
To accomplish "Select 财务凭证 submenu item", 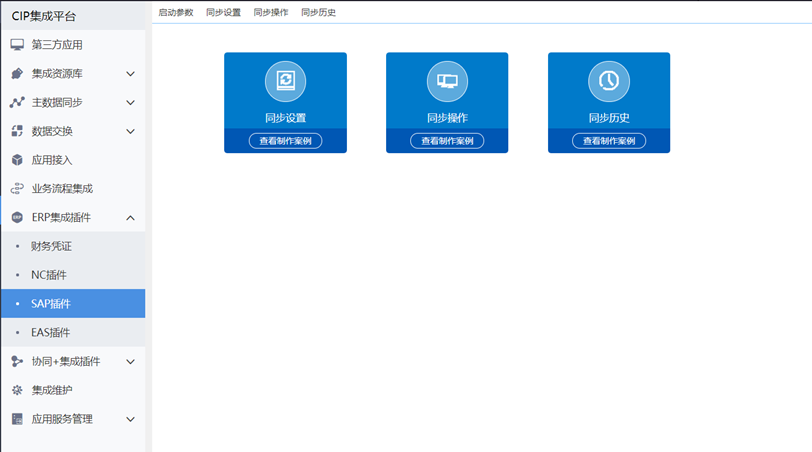I will [x=73, y=246].
